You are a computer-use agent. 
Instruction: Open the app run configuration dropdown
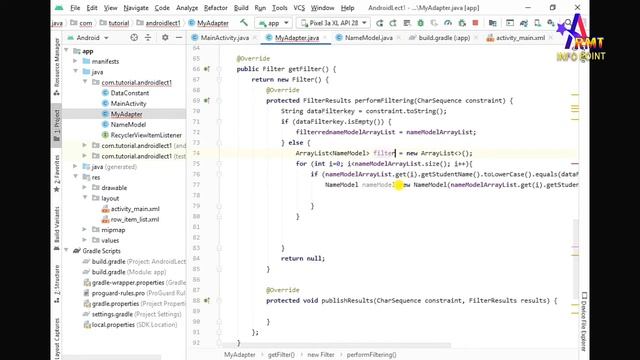pos(273,23)
